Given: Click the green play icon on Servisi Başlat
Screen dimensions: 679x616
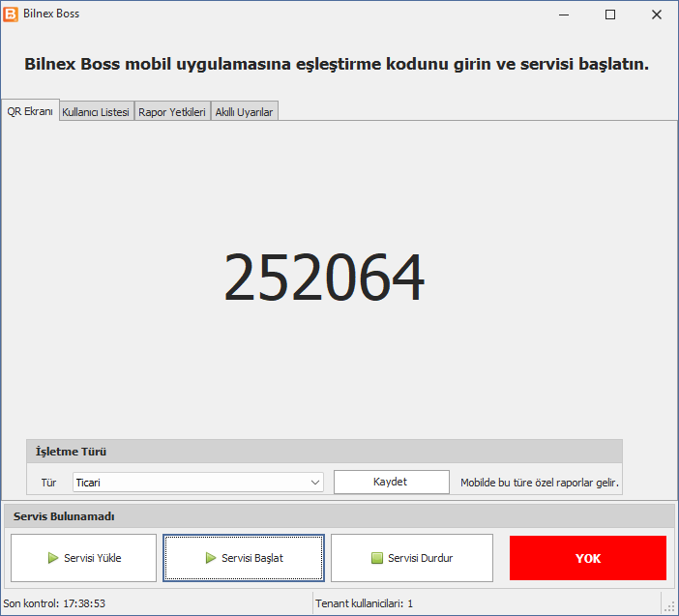Looking at the screenshot, I should pos(211,558).
